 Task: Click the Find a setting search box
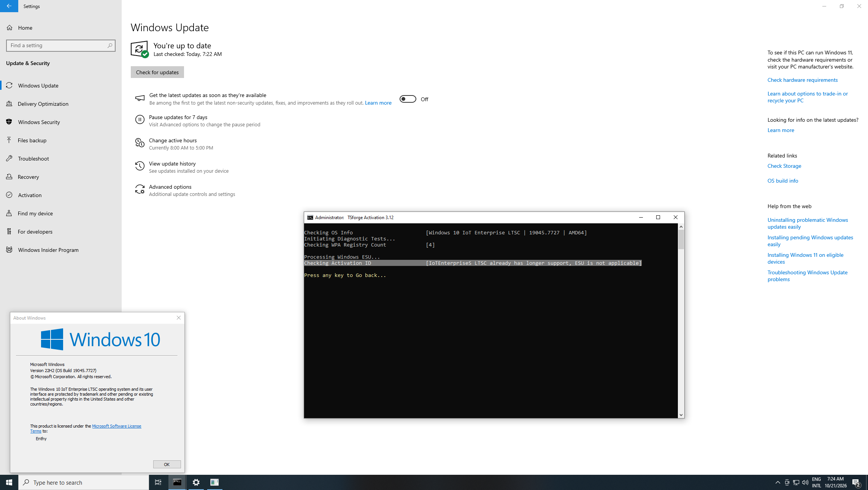(61, 46)
